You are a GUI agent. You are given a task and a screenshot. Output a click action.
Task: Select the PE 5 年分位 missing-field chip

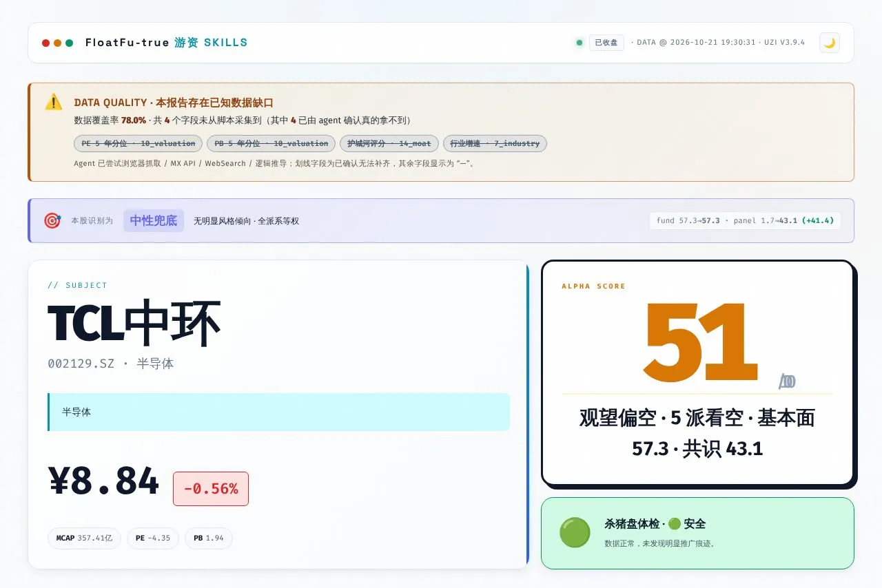point(138,143)
